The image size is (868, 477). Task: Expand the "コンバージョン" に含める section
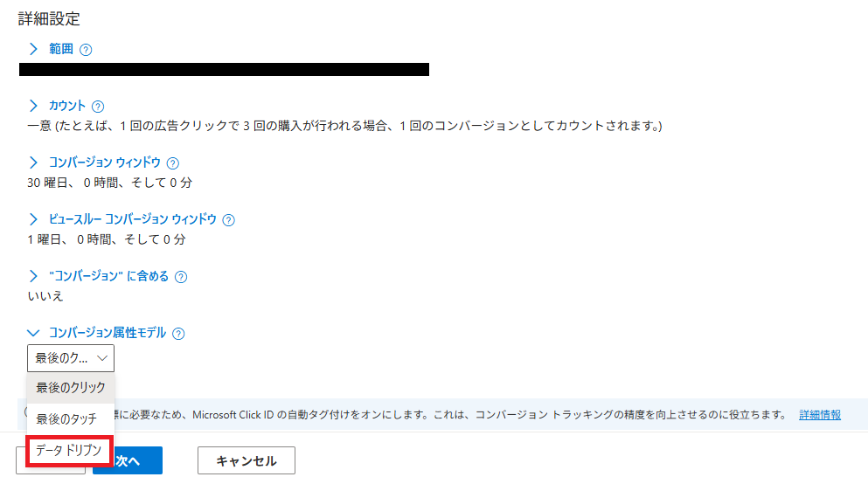click(33, 276)
